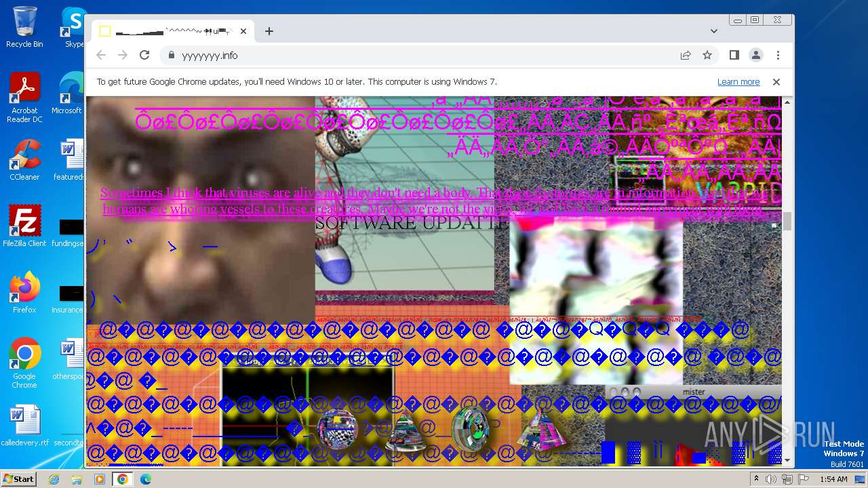The image size is (868, 488).
Task: Open File Explorer from the taskbar
Action: 77,479
